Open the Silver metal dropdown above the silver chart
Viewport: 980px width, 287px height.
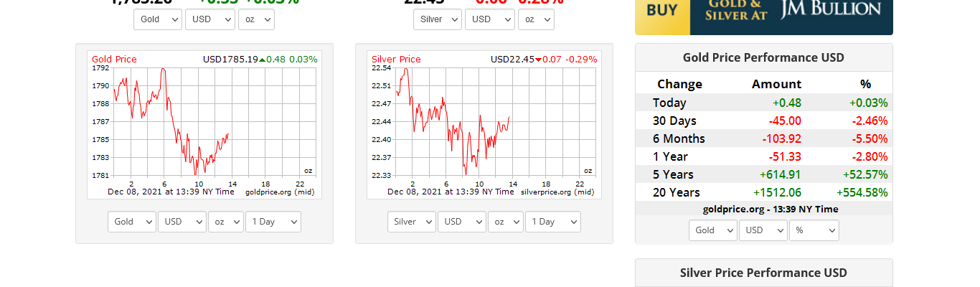tap(437, 19)
